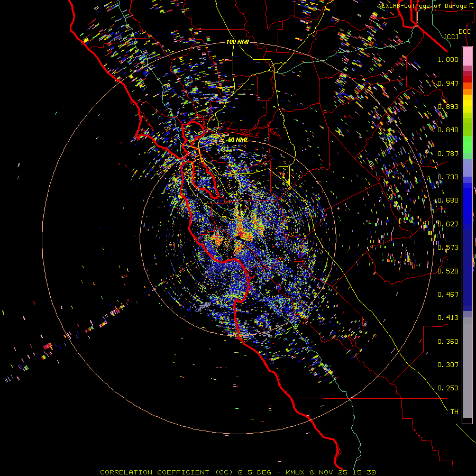Viewport: 476px width, 476px height.
Task: Click the 0.893 scale value
Action: (x=448, y=106)
